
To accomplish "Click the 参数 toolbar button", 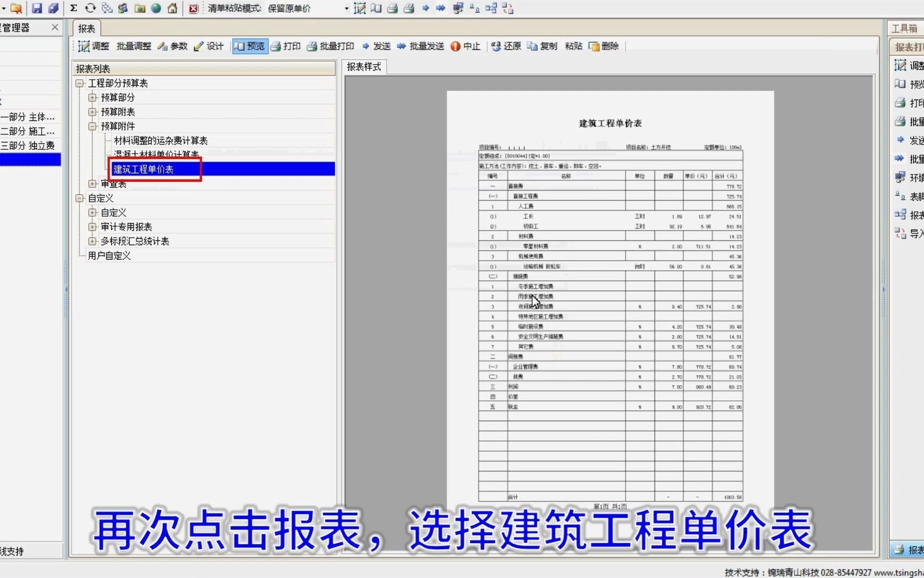I will [x=172, y=46].
